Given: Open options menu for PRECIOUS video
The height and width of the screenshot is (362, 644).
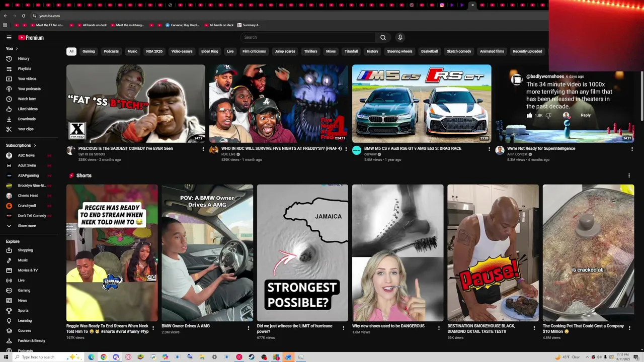Looking at the screenshot, I should click(x=203, y=149).
